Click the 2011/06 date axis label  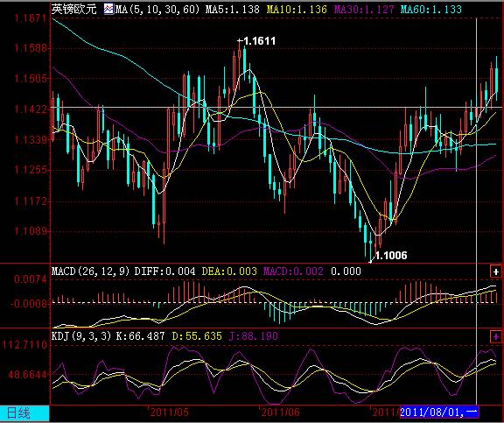[280, 412]
